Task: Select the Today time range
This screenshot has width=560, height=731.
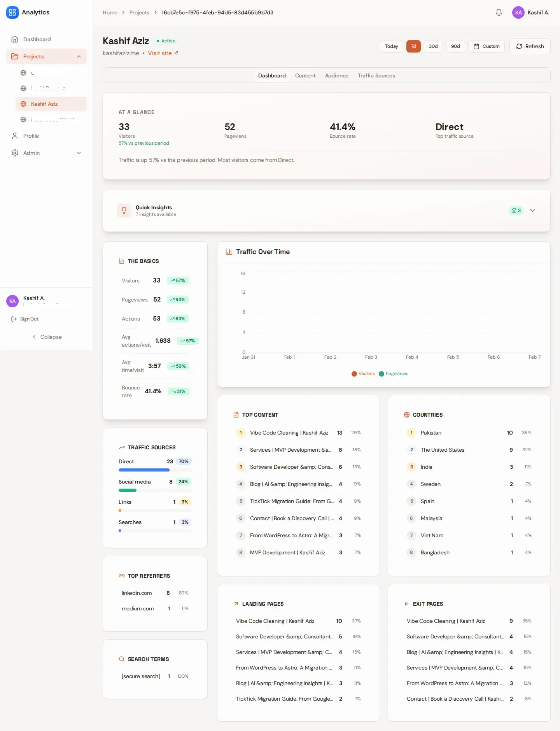Action: (x=391, y=46)
